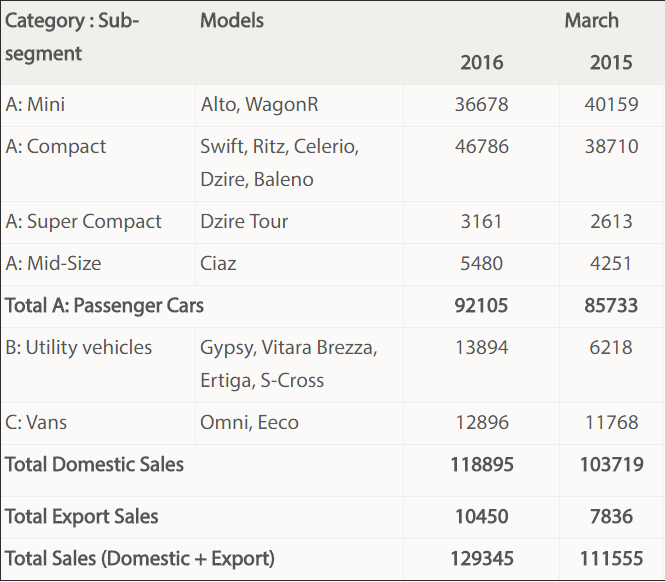Click the 92105 passenger cars total
665x582 pixels.
tap(482, 305)
